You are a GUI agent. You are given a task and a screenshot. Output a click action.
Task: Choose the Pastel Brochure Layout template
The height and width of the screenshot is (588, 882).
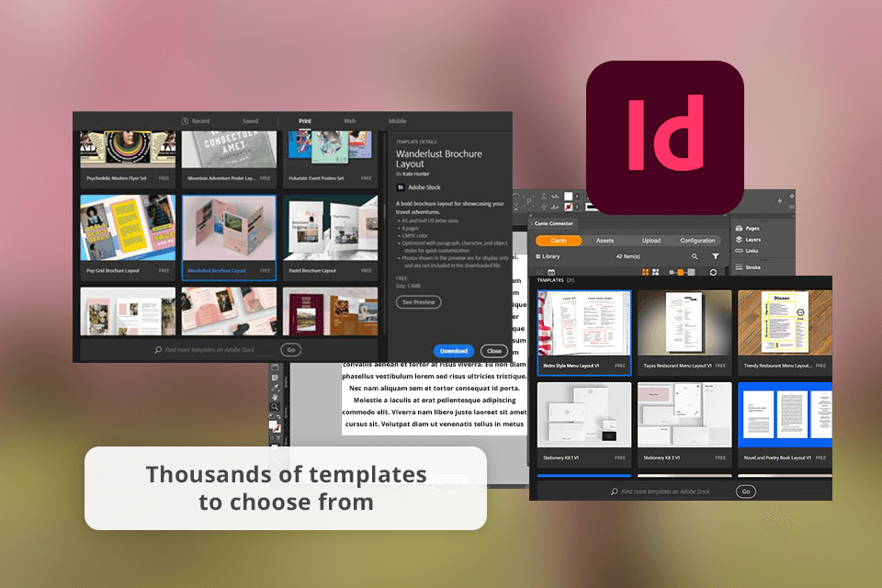coord(330,236)
